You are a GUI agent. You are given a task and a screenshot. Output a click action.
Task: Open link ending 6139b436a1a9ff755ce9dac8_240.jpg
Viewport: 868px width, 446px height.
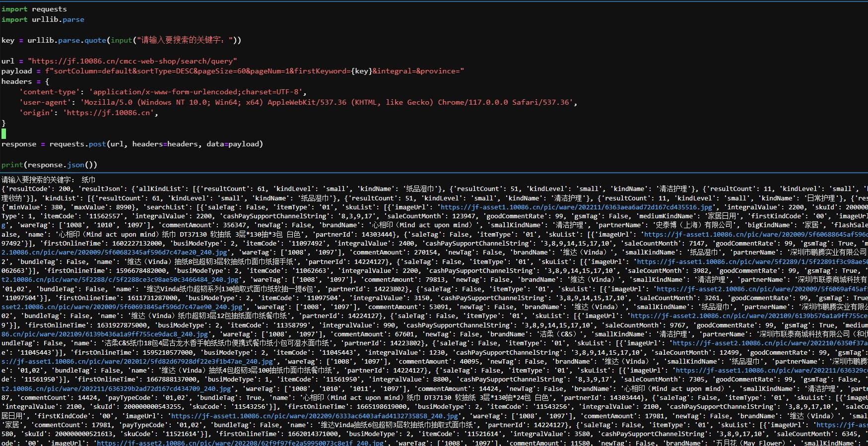pos(104,334)
